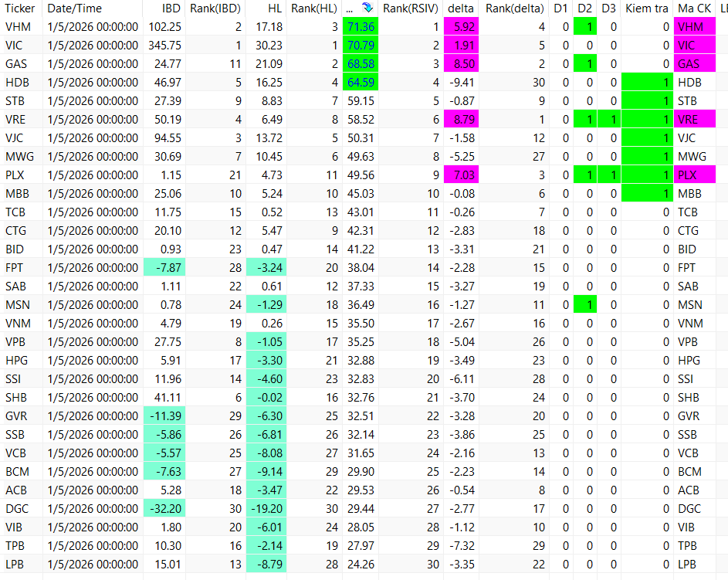The image size is (728, 580).
Task: Sort by the Rank(HL) column header
Action: pyautogui.click(x=314, y=8)
